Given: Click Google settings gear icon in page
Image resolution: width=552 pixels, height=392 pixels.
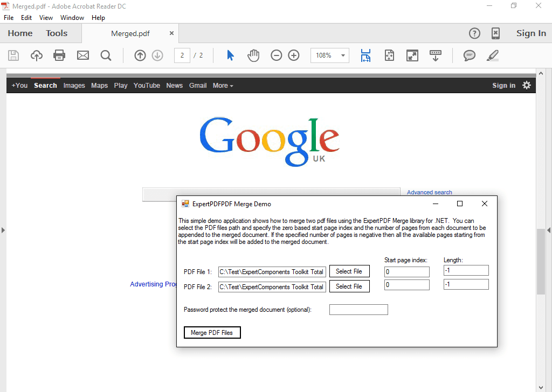Looking at the screenshot, I should pyautogui.click(x=527, y=85).
